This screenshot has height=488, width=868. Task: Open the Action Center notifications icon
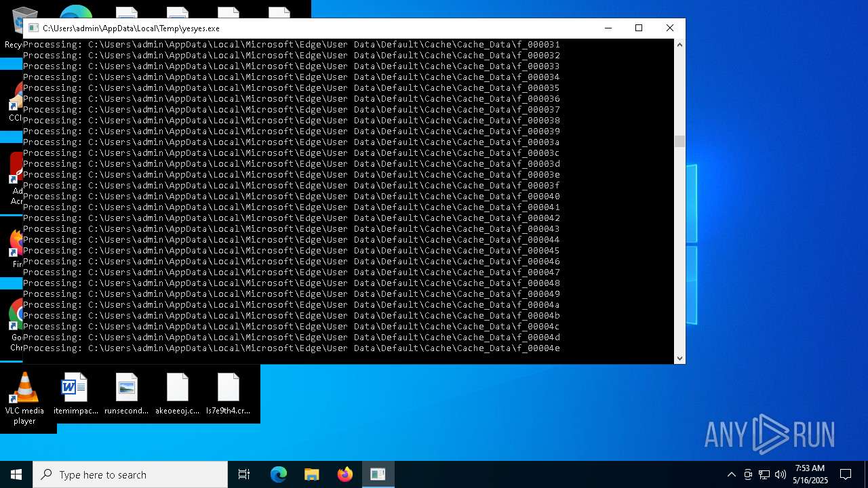[x=846, y=474]
